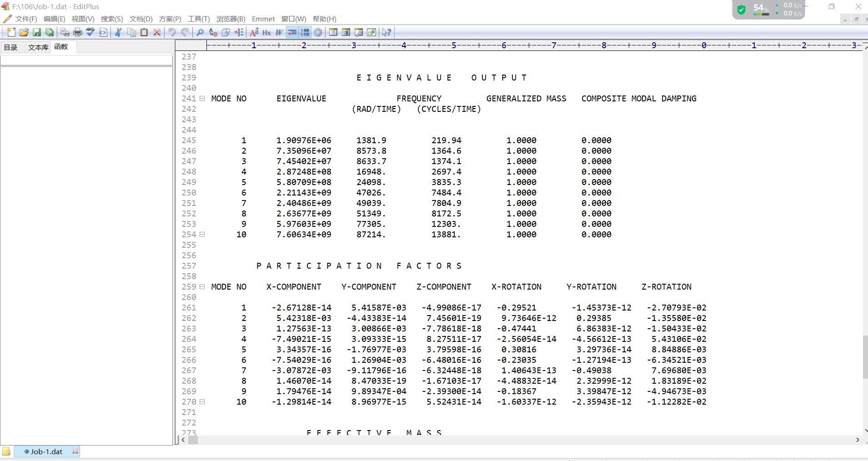Click the vertical scrollbar thumb
Viewport: 868px width, 461px height.
(x=865, y=357)
